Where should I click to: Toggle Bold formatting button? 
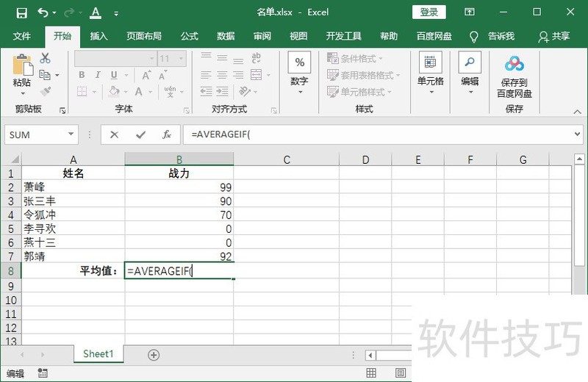82,75
